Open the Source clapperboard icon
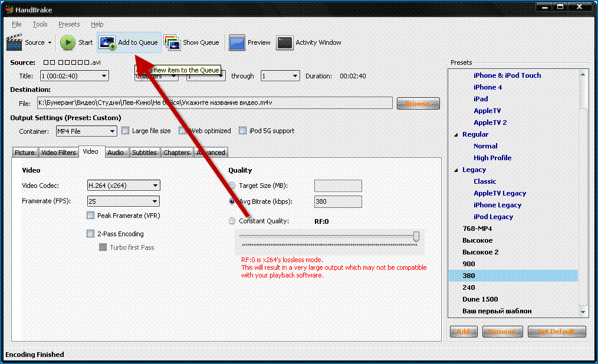598x364 pixels. click(14, 42)
